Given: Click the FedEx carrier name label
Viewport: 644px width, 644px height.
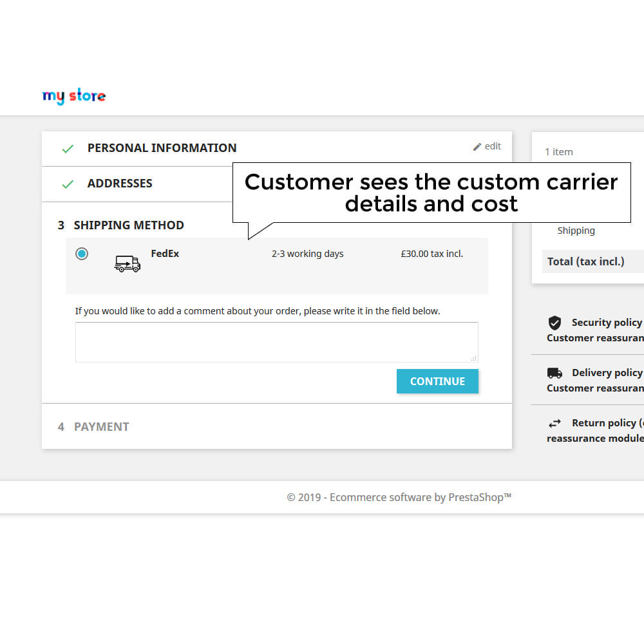Looking at the screenshot, I should pyautogui.click(x=165, y=253).
